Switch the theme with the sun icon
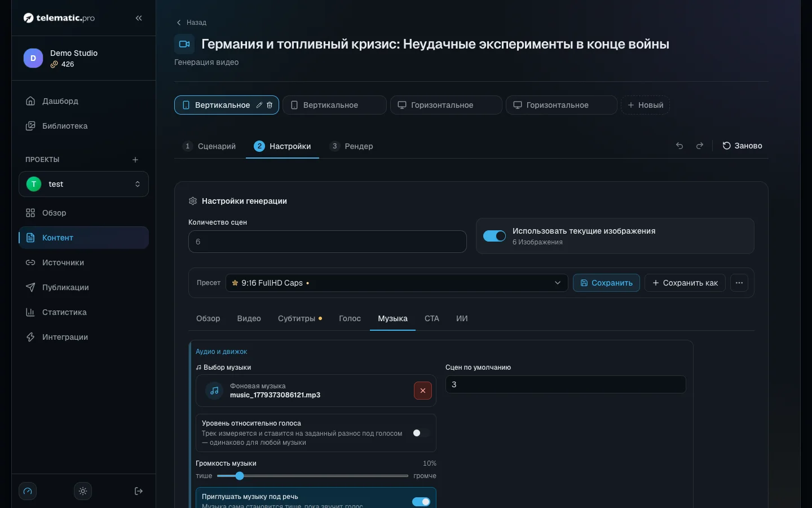Viewport: 812px width, 508px height. (83, 491)
